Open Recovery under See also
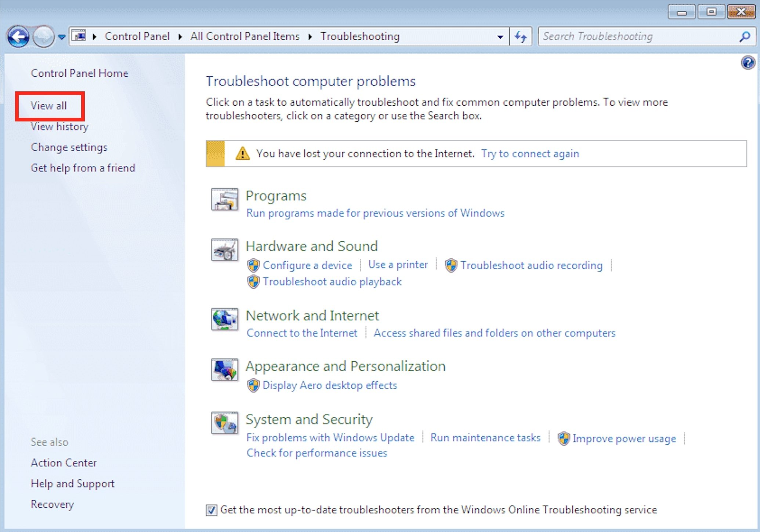Screen dimensions: 760x532 pyautogui.click(x=53, y=504)
